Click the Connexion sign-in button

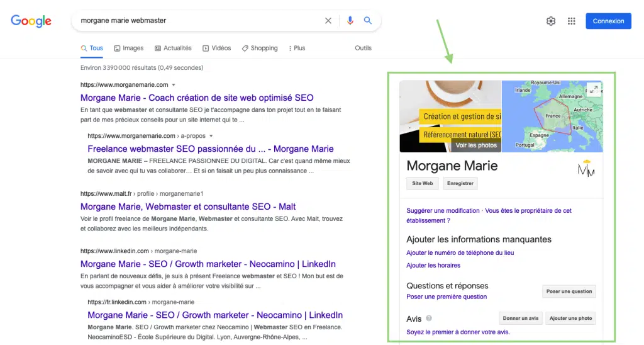(608, 21)
